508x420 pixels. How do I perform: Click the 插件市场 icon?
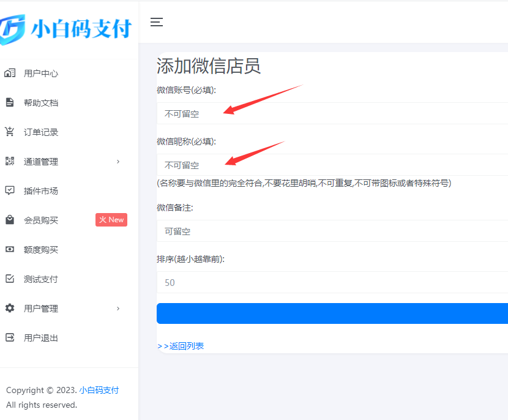10,190
